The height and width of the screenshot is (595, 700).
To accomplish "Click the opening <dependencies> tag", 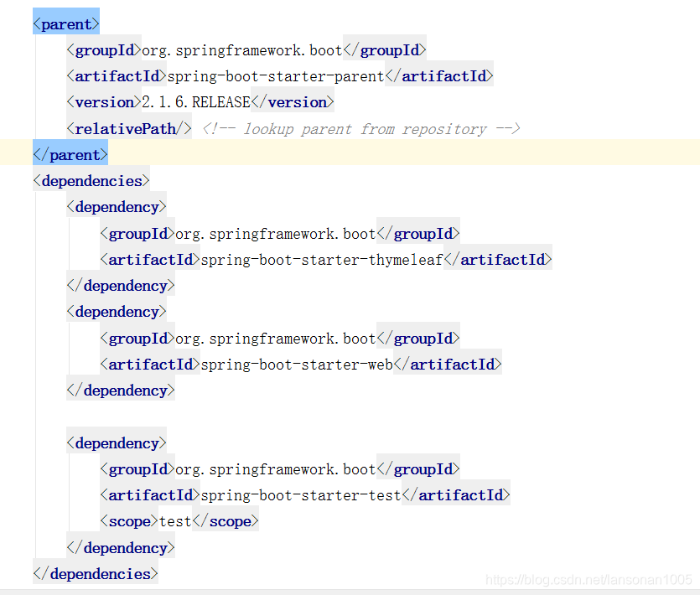I will 91,181.
